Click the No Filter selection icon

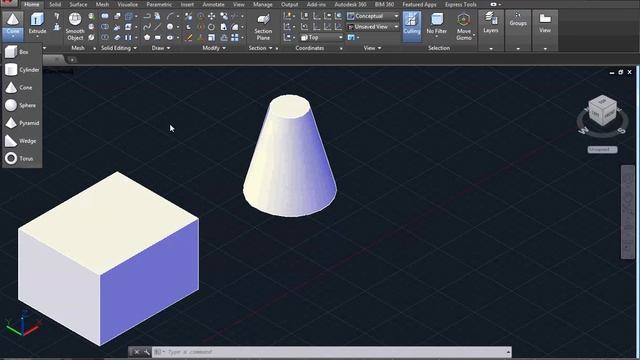point(436,24)
